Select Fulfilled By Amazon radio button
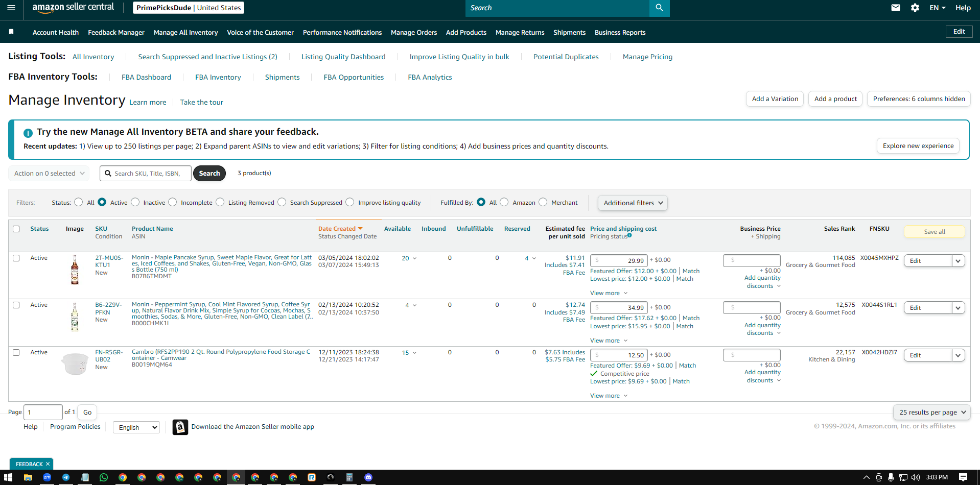This screenshot has width=980, height=485. click(504, 202)
